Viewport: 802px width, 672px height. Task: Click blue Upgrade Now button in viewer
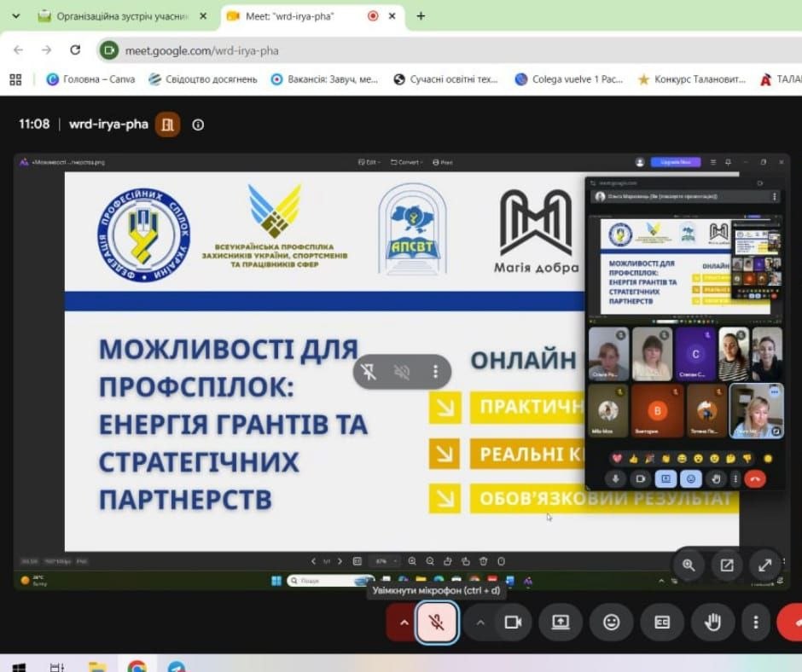pos(676,162)
